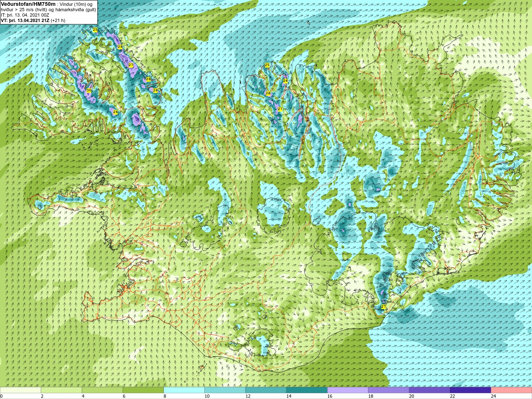Click the 'IT: þri. 13. 04. 2021 00Z' line
Screen dimensions: 532x399
pos(25,15)
